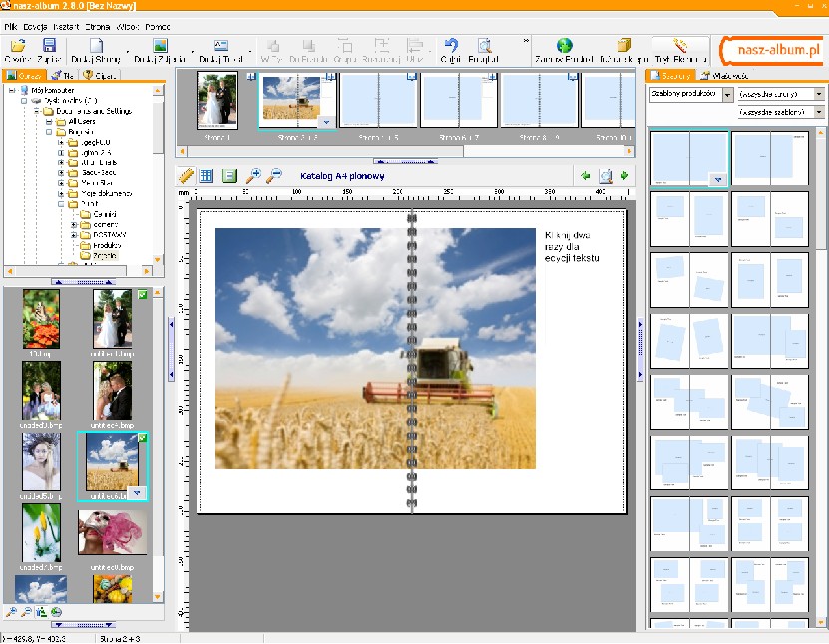This screenshot has width=829, height=644.
Task: Add a new page with Dodaj Stronę
Action: click(x=96, y=50)
